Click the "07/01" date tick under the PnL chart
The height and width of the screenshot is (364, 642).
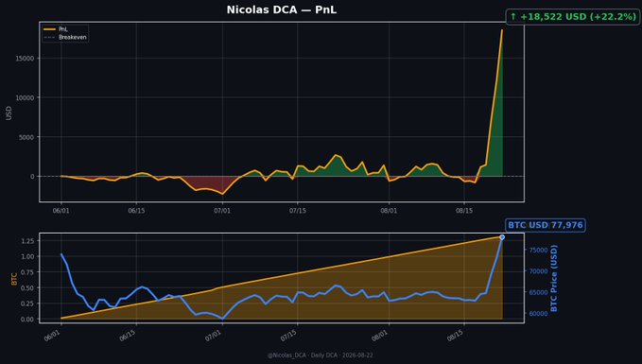click(x=222, y=211)
